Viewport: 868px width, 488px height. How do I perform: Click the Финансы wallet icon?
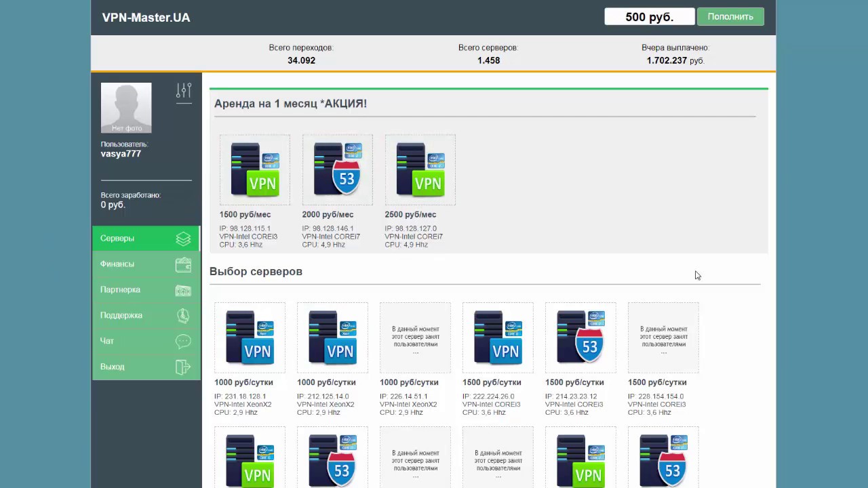click(183, 264)
